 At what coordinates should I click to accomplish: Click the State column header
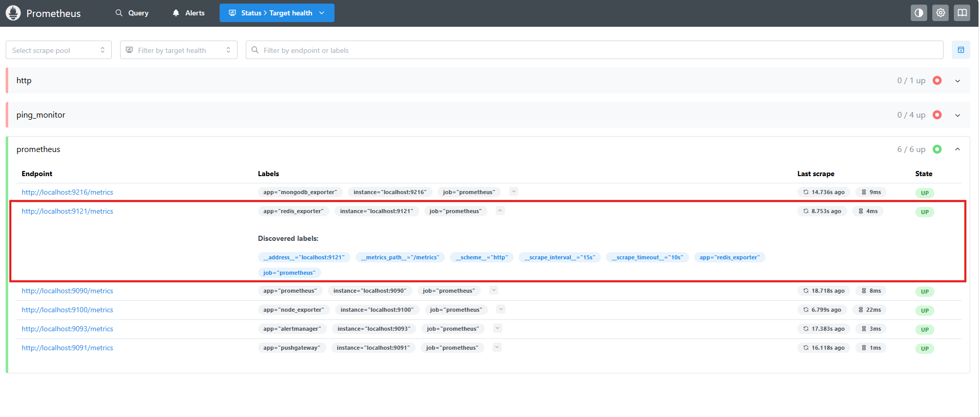(924, 174)
